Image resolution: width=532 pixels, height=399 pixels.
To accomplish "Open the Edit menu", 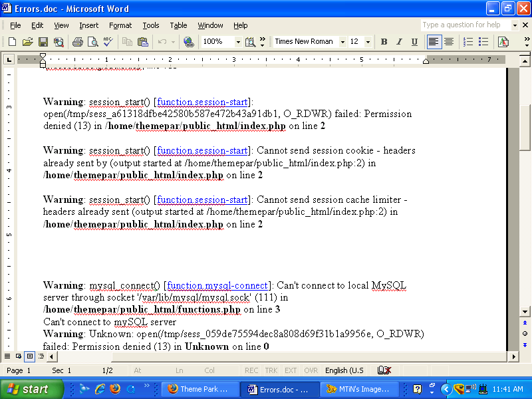I will coord(37,25).
